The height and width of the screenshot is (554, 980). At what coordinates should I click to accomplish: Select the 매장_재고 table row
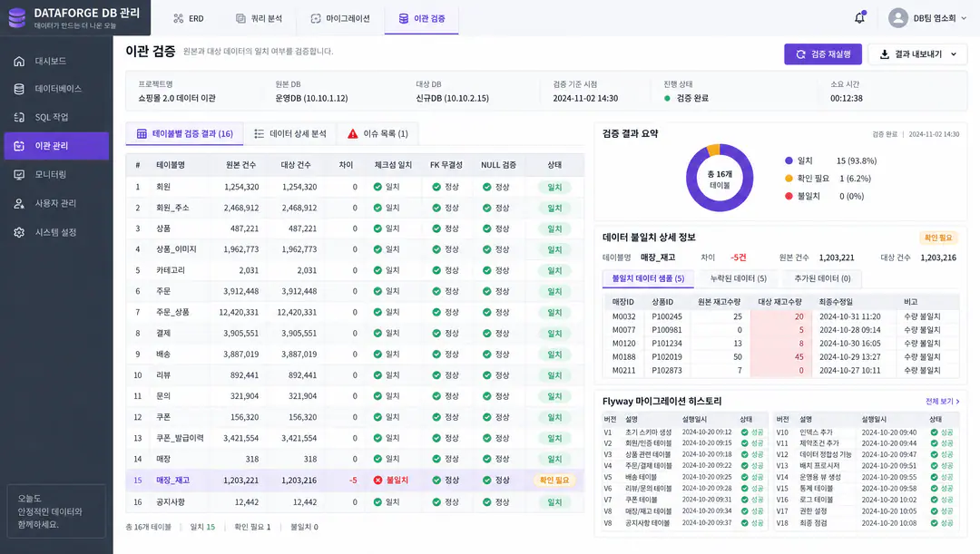click(x=355, y=481)
